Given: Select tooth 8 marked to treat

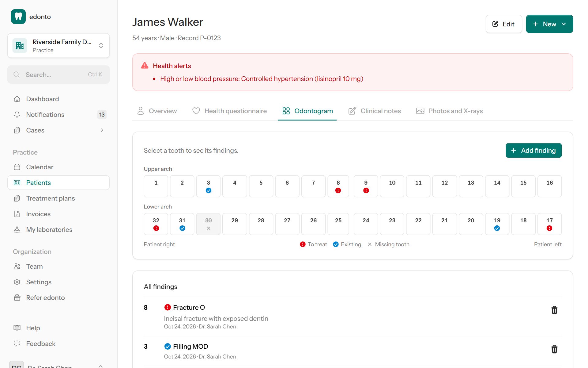Looking at the screenshot, I should pyautogui.click(x=338, y=186).
